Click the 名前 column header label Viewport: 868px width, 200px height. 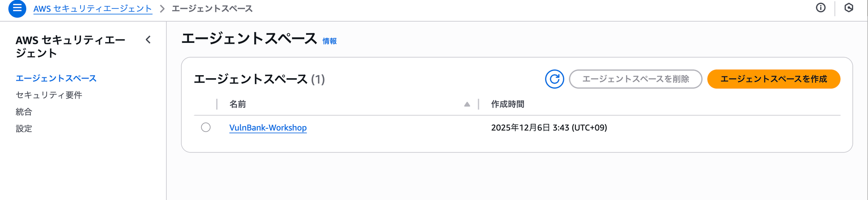coord(237,104)
